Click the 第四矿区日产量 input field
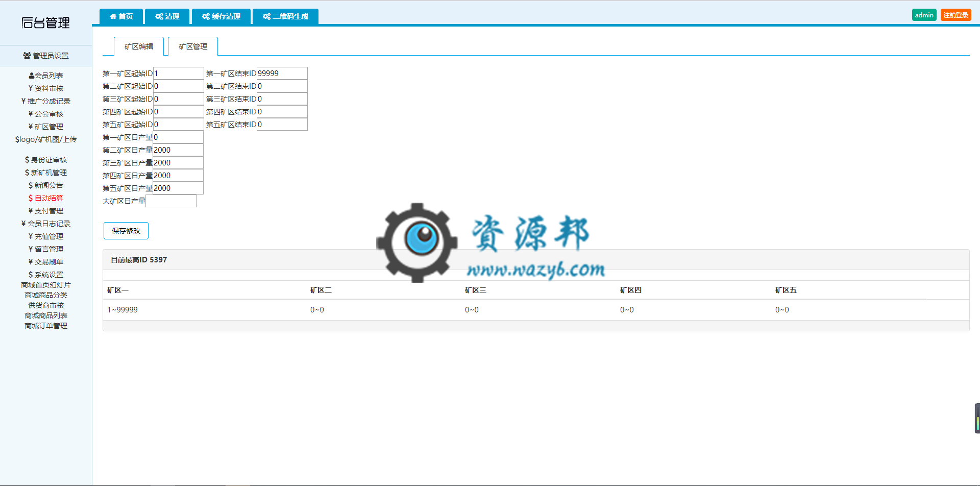The image size is (980, 486). [178, 176]
